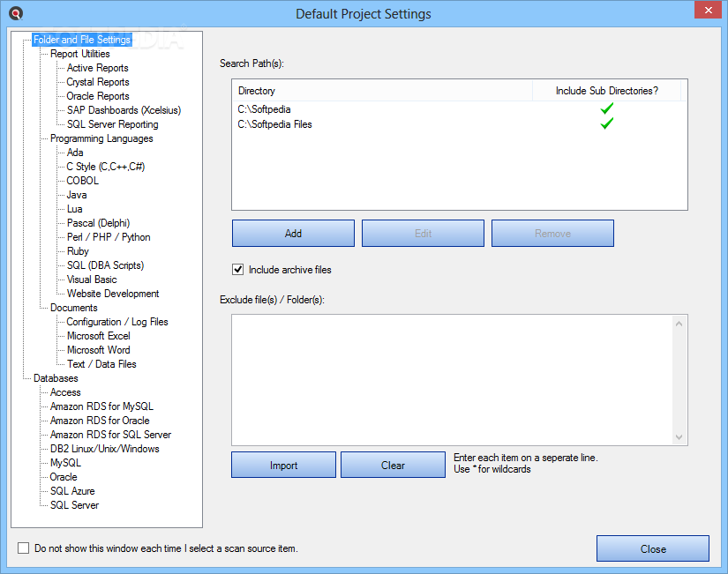Select Configuration / Log Files node

point(117,322)
